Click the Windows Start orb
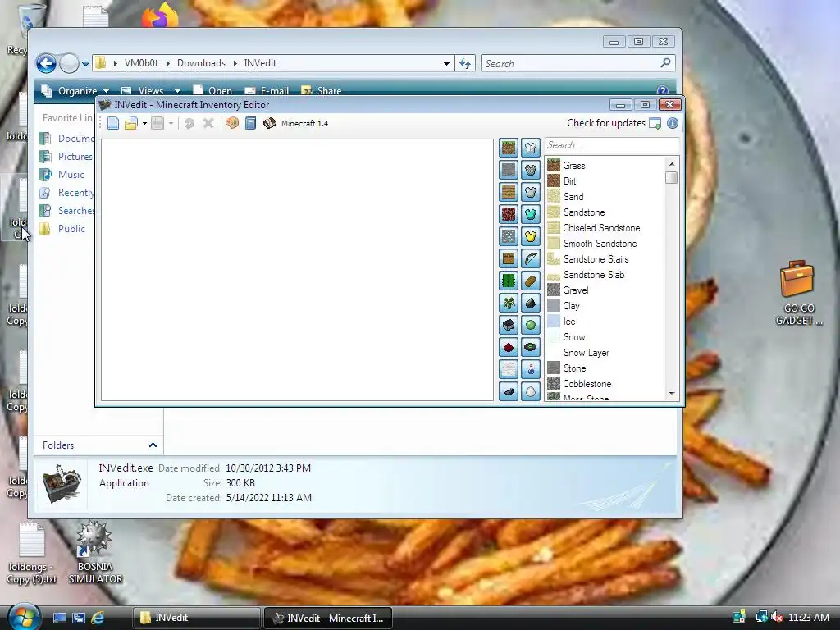The image size is (840, 630). click(x=24, y=617)
